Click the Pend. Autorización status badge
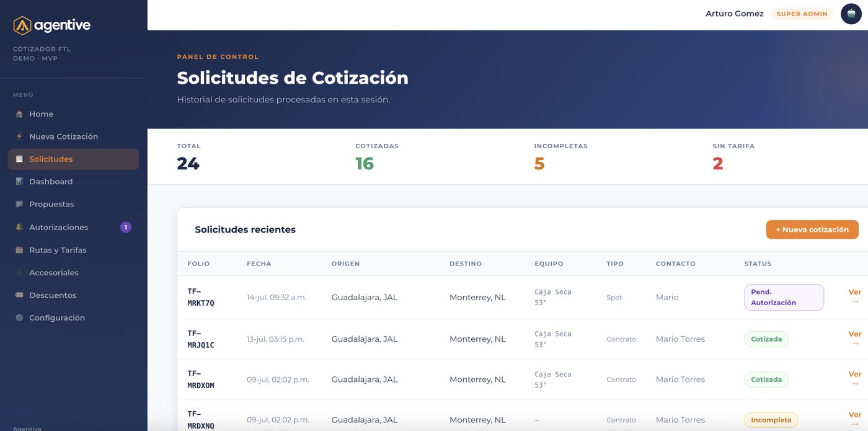Screen dimensions: 868x431 pyautogui.click(x=784, y=297)
